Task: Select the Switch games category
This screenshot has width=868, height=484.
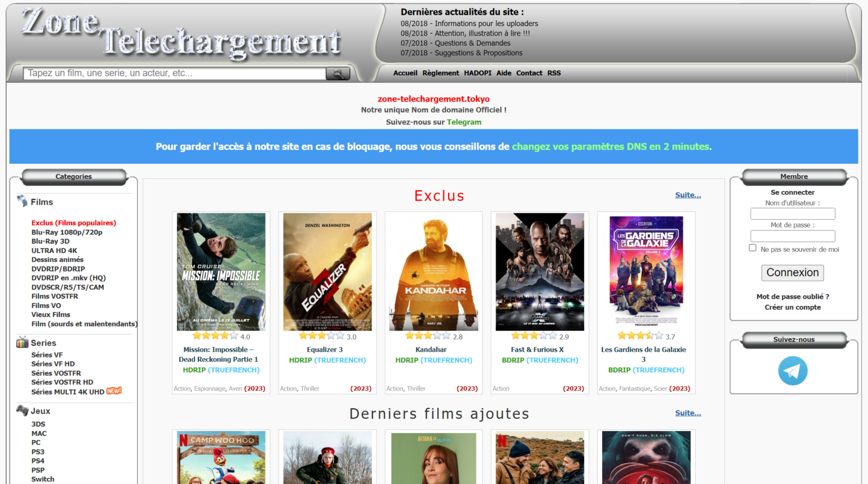Action: [x=43, y=479]
